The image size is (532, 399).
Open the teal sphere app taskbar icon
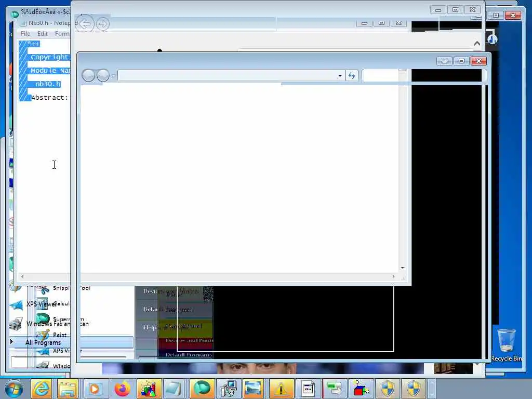coord(202,389)
